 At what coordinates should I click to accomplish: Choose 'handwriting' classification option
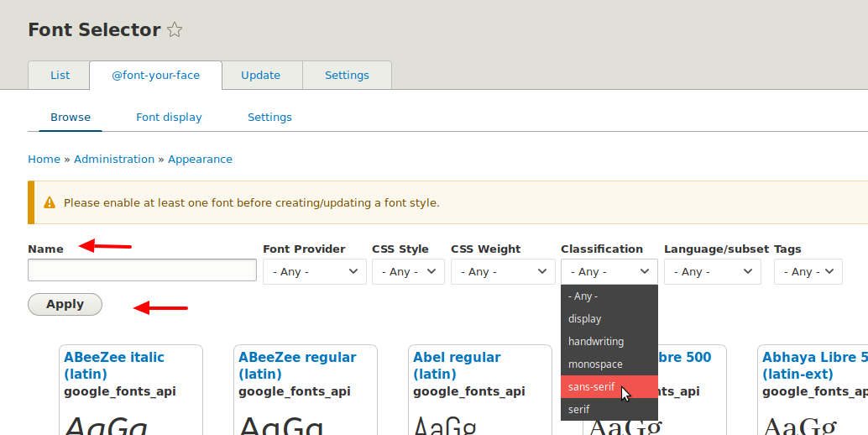click(609, 342)
